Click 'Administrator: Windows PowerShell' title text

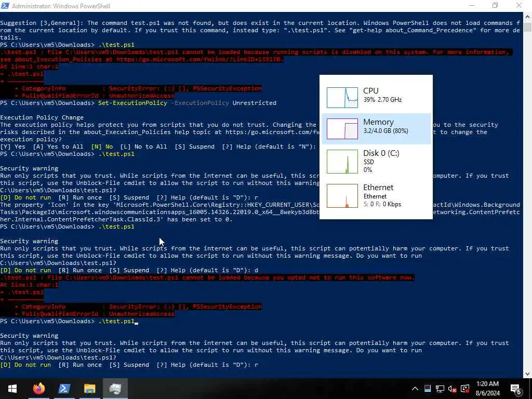point(61,6)
